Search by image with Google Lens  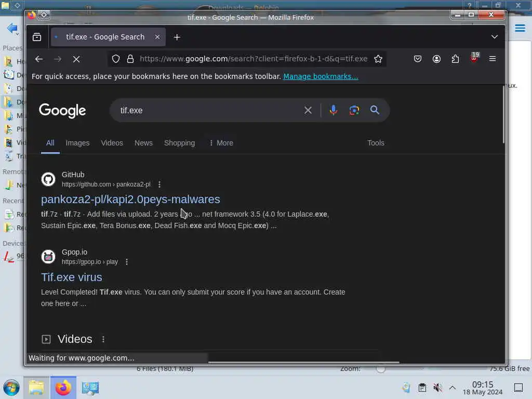click(354, 110)
